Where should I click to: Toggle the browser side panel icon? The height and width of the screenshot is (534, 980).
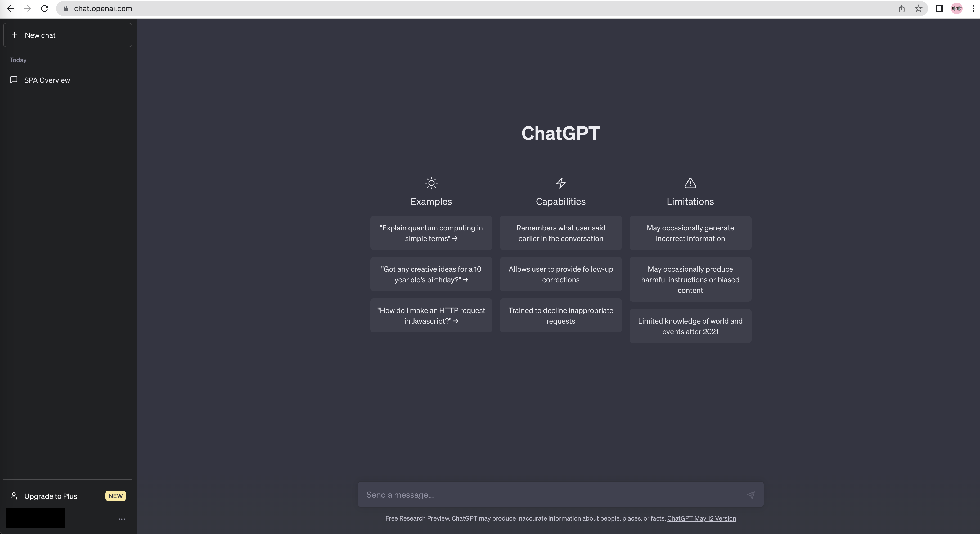[939, 8]
